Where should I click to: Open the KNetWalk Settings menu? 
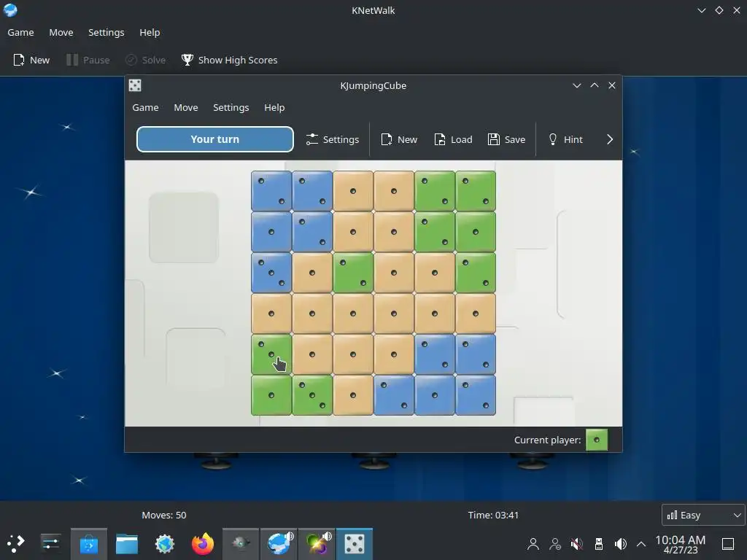tap(107, 32)
